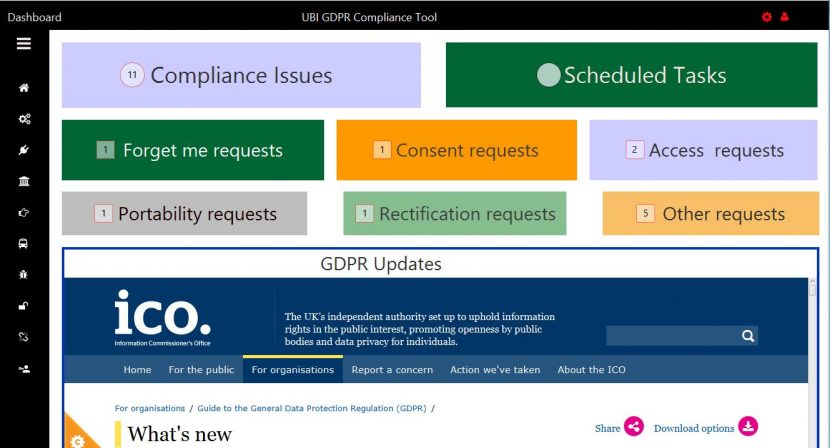Open Access requests tile

[703, 150]
